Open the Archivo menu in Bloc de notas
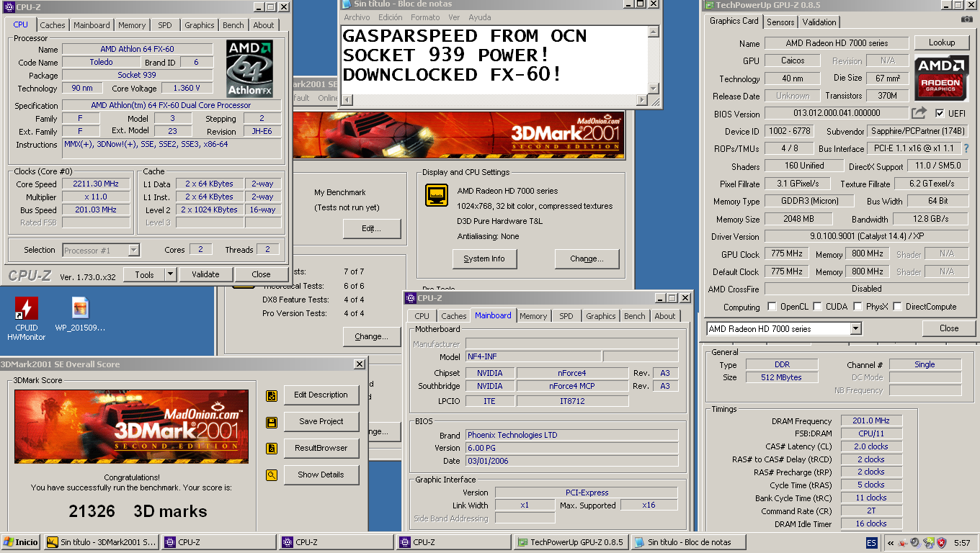The width and height of the screenshot is (980, 553). pos(357,17)
